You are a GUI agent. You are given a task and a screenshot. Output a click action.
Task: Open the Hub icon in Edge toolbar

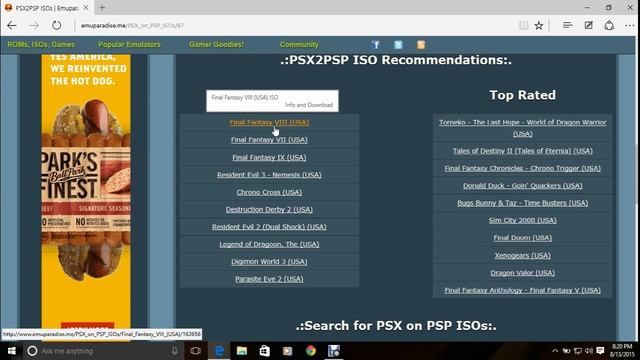(x=567, y=25)
